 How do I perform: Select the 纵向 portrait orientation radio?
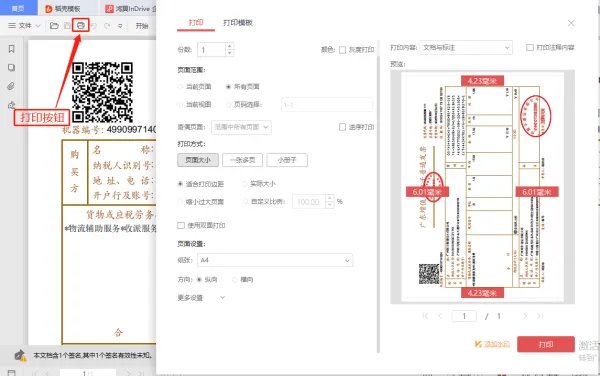pos(199,280)
